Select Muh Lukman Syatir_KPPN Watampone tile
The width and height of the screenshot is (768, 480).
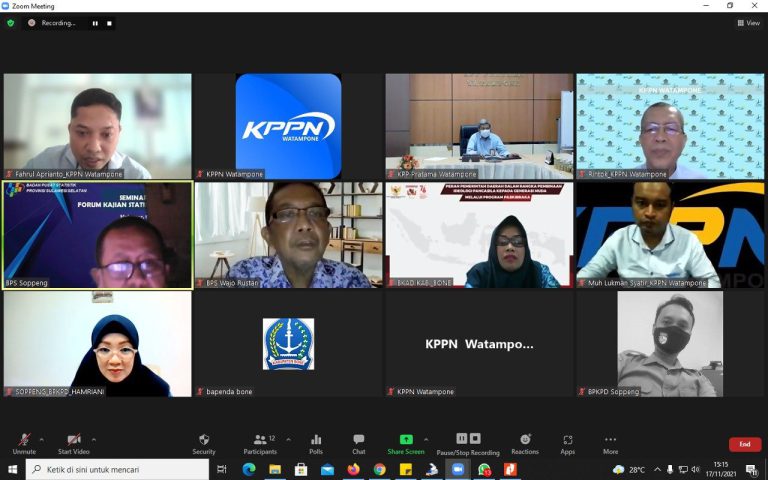[x=670, y=235]
